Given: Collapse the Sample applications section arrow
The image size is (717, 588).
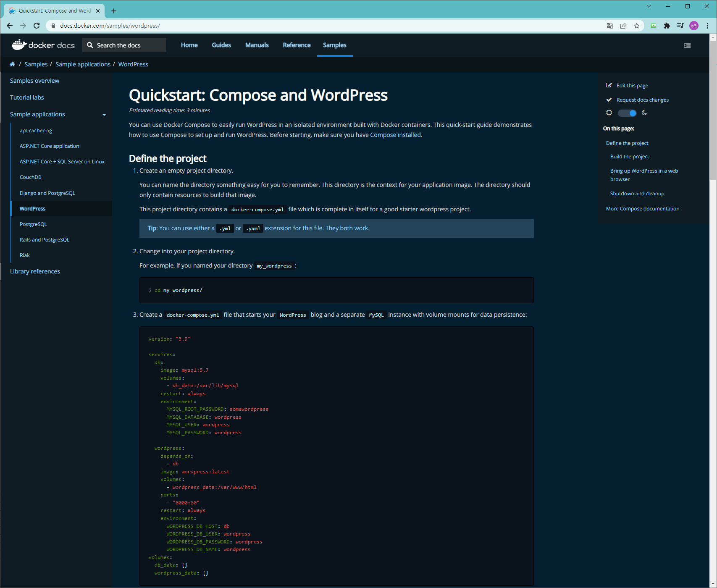Looking at the screenshot, I should click(104, 115).
